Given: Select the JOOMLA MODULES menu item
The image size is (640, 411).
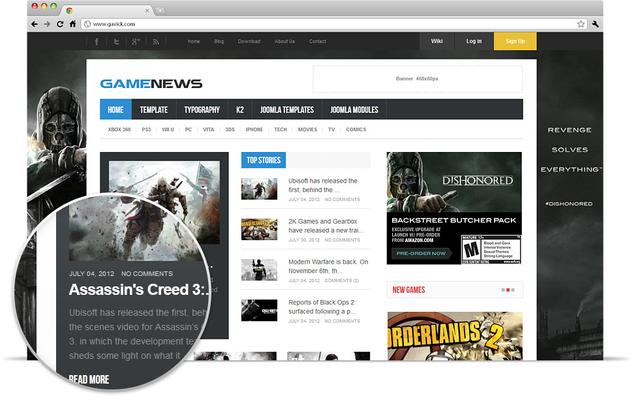Looking at the screenshot, I should [354, 109].
